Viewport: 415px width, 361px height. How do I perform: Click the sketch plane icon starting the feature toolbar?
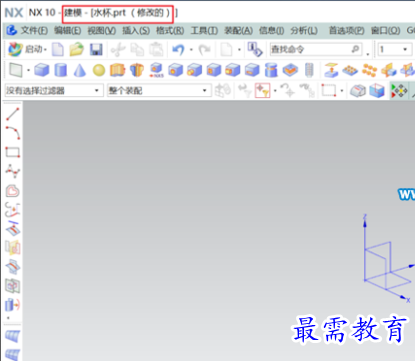(16, 70)
